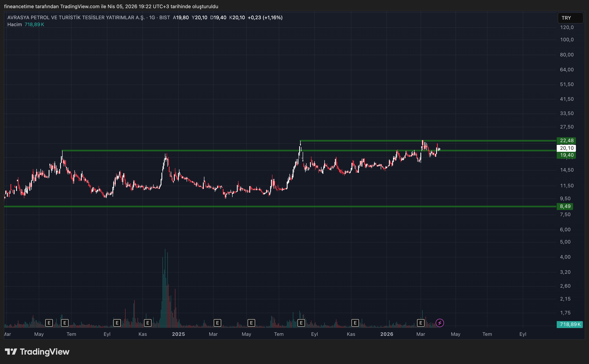Click the earnings E marker above May 2025
589x364 pixels.
[x=251, y=323]
